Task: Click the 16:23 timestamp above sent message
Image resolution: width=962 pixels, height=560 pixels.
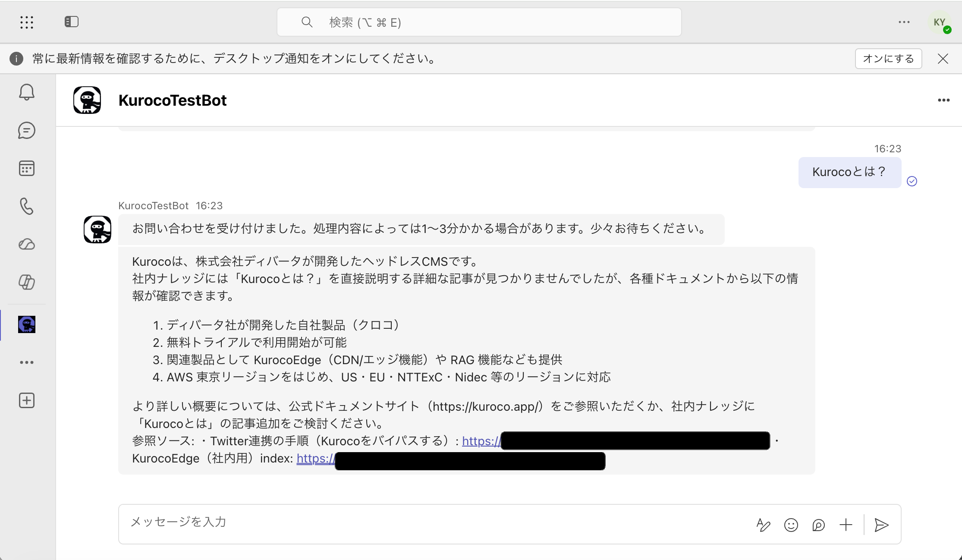Action: click(887, 149)
